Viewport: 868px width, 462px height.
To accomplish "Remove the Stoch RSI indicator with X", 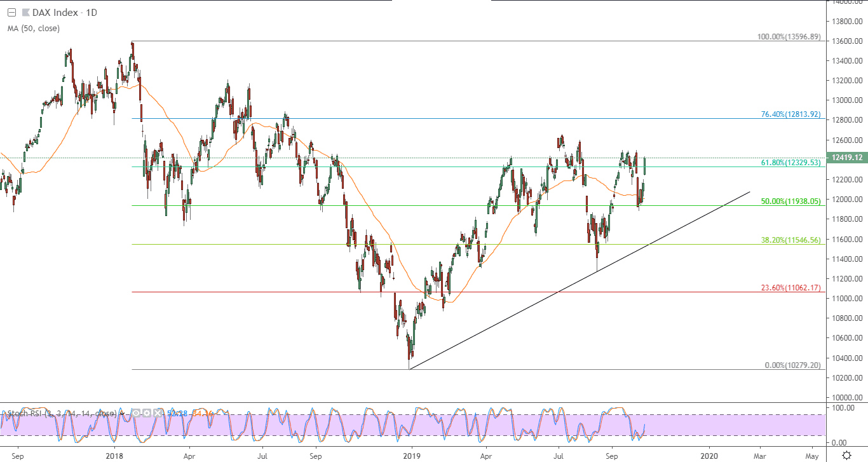I will pyautogui.click(x=158, y=414).
